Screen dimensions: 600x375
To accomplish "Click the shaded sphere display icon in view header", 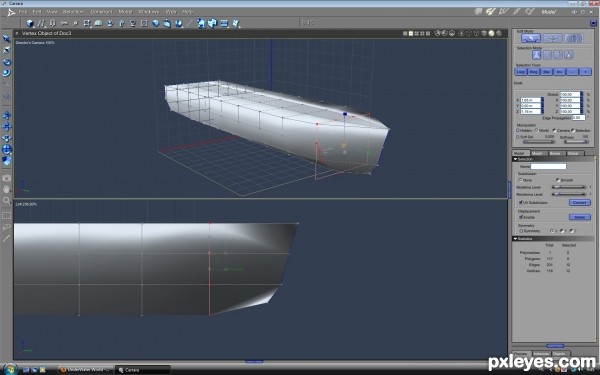I will pos(491,33).
